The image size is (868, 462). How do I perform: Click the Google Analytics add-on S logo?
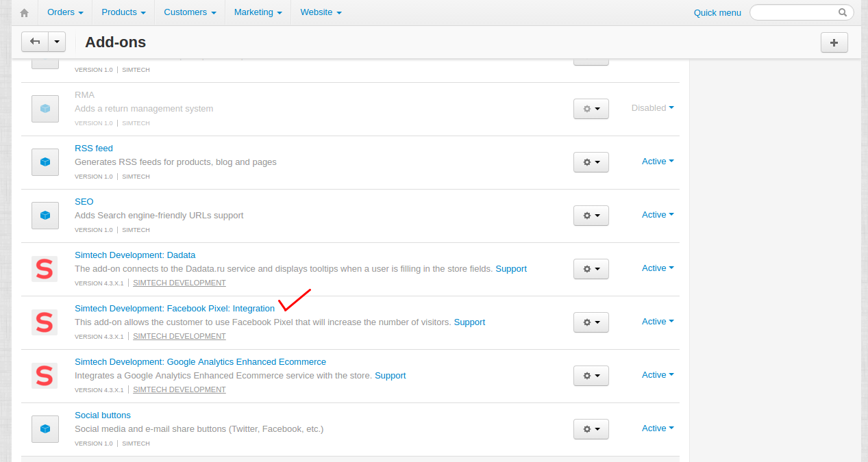coord(45,376)
